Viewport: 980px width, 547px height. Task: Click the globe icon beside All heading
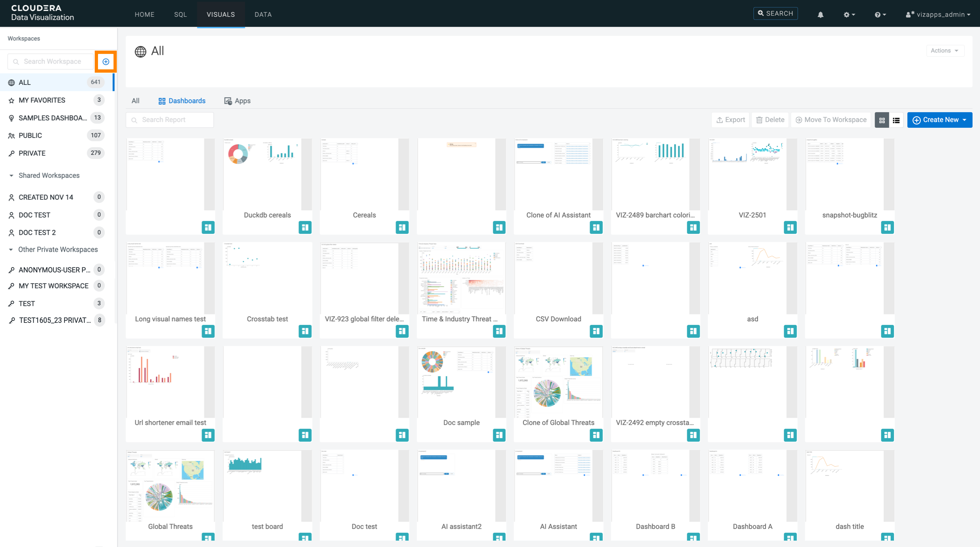coord(140,51)
